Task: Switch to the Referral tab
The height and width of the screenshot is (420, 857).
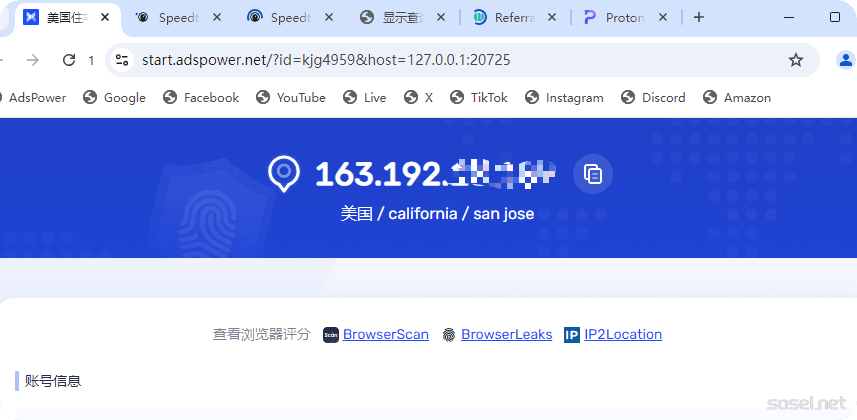Action: [512, 17]
